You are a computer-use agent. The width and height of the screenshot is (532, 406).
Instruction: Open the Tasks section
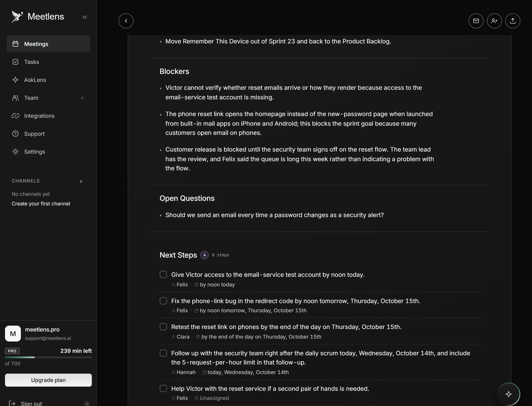coord(48,62)
